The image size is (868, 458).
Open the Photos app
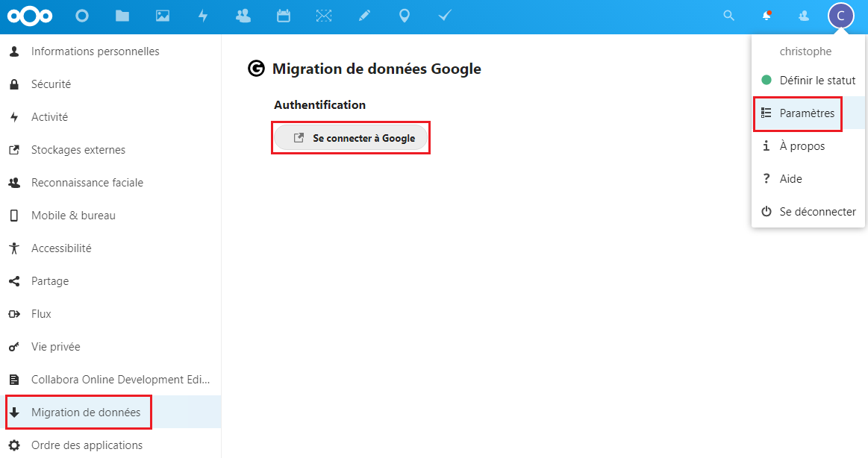[x=162, y=15]
